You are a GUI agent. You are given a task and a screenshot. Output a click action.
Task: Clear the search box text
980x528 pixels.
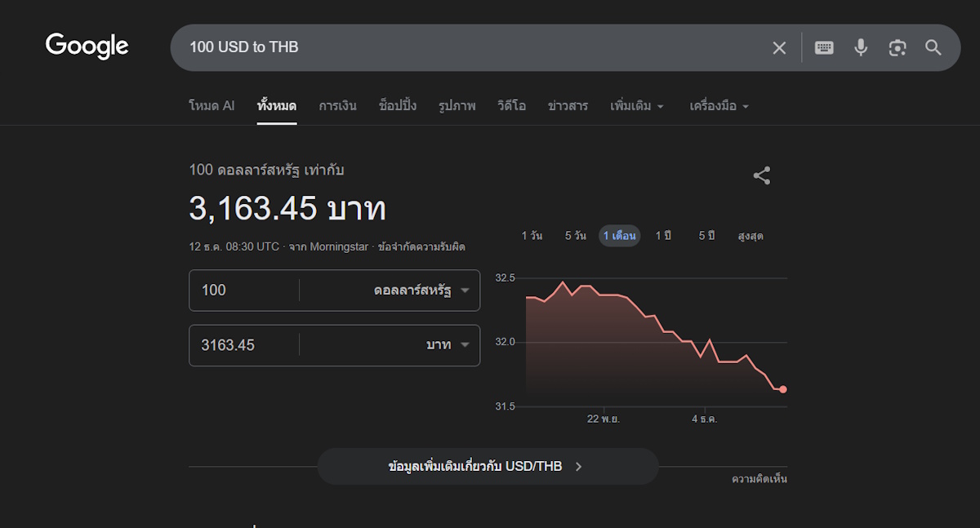coord(779,48)
